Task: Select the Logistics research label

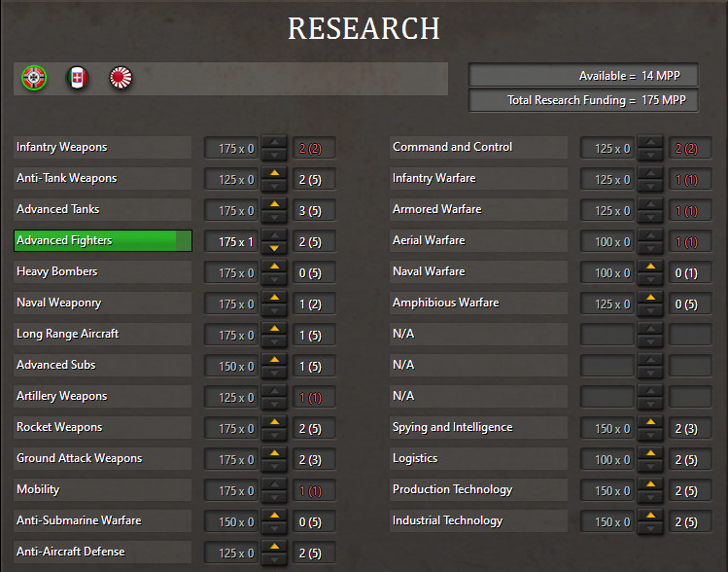Action: tap(478, 458)
